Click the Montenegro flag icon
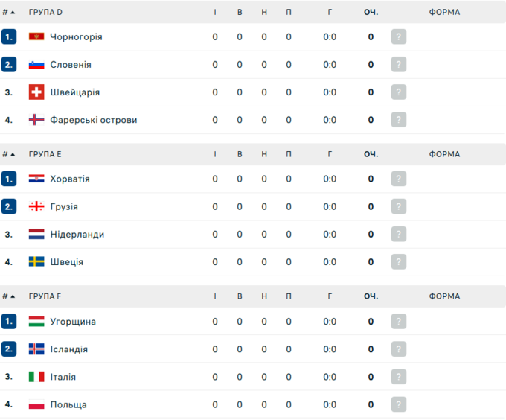This screenshot has height=420, width=506. pos(36,37)
